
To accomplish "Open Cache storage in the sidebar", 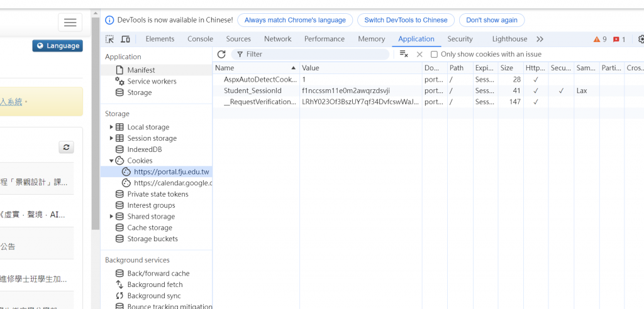I will [156, 228].
